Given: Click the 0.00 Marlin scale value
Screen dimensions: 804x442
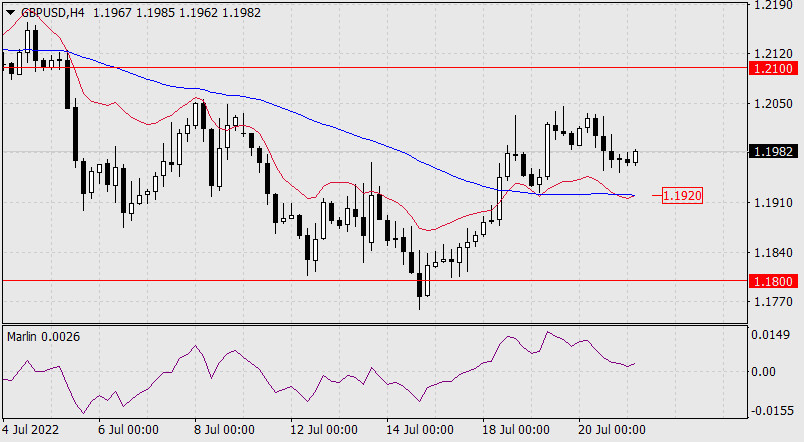Looking at the screenshot, I should point(763,372).
